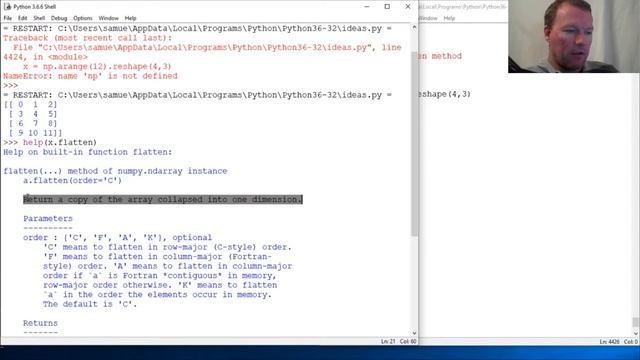Click the 'The default is 'C'.' line
This screenshot has height=360, width=640.
pyautogui.click(x=90, y=304)
